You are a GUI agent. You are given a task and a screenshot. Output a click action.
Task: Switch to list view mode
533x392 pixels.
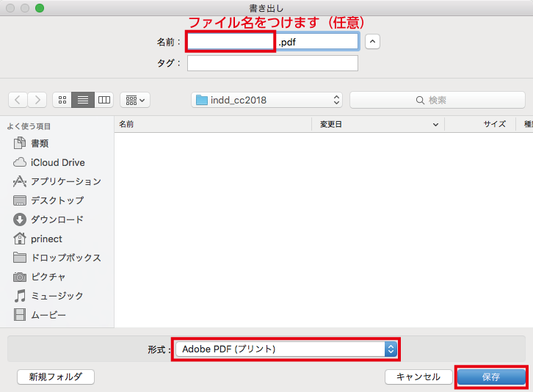[83, 100]
